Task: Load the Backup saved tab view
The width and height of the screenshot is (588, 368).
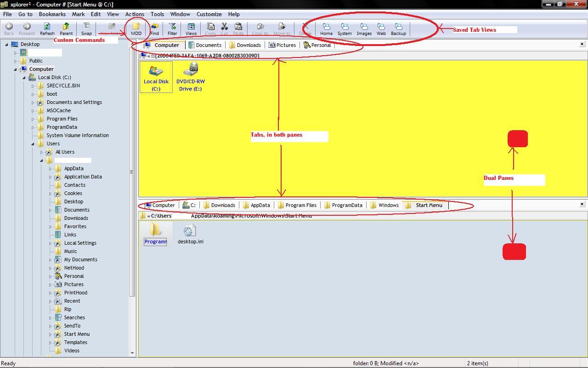Action: tap(398, 29)
